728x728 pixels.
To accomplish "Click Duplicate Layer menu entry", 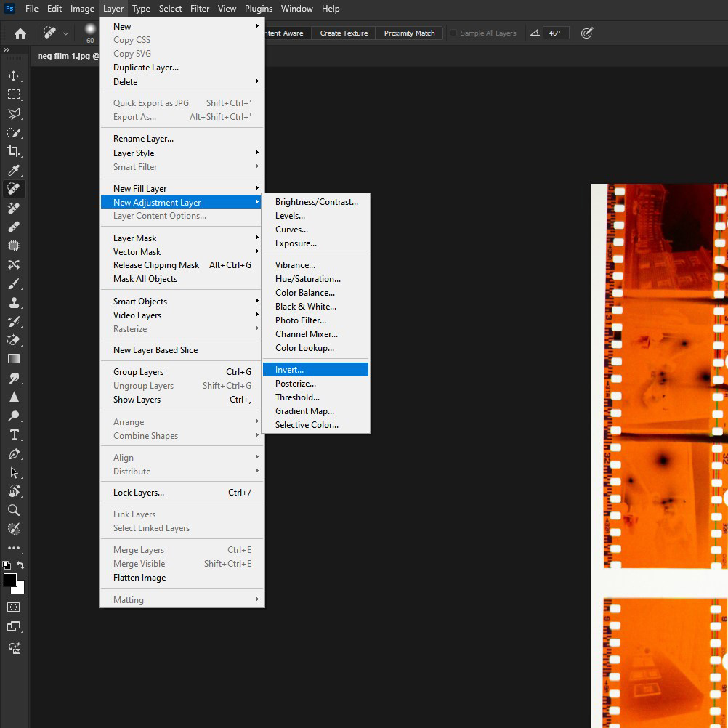I will [181, 68].
